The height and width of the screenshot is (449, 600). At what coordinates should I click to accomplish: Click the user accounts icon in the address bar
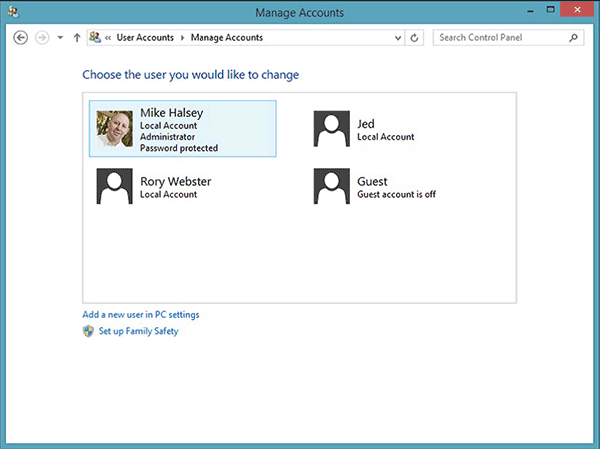click(x=95, y=38)
